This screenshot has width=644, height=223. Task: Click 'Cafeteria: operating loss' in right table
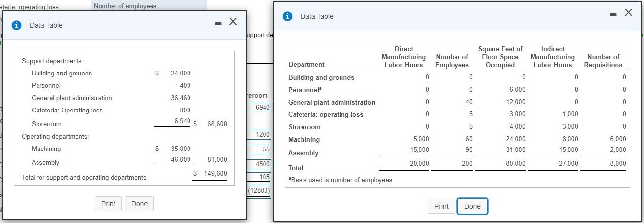326,114
